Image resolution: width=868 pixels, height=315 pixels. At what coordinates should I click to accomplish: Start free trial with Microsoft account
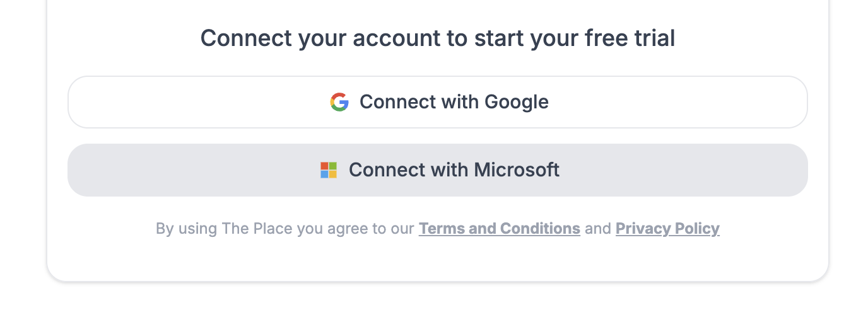437,170
